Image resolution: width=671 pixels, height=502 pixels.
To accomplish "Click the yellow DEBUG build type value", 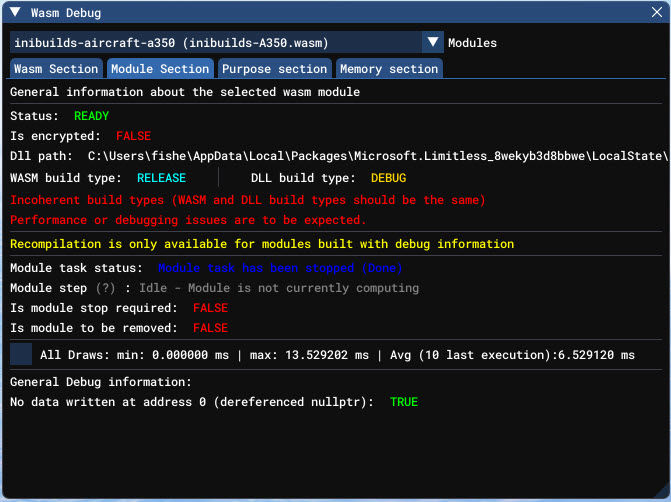I will pyautogui.click(x=388, y=178).
